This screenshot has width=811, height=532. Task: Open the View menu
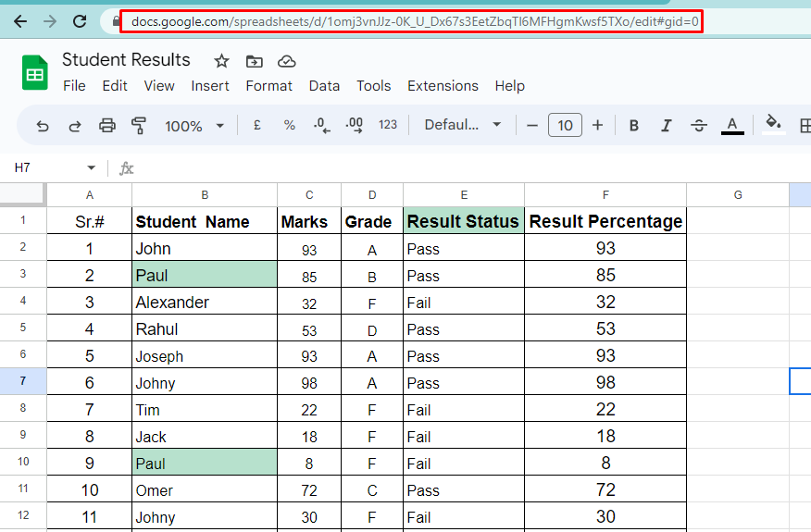point(159,86)
